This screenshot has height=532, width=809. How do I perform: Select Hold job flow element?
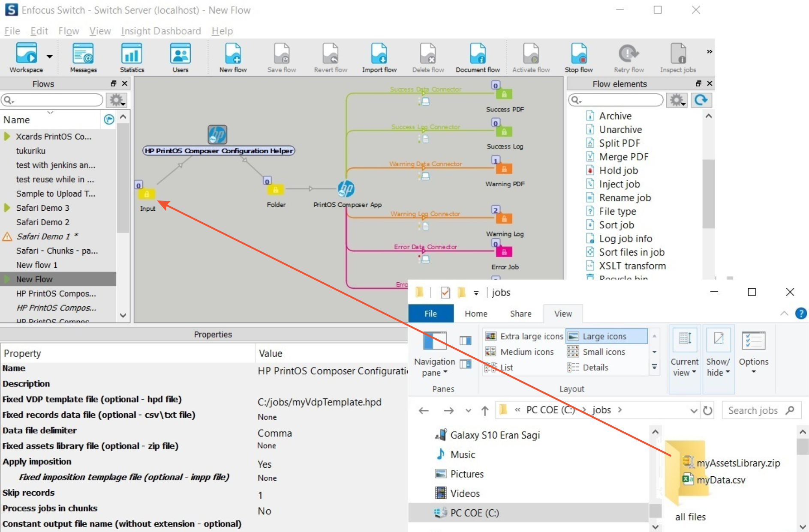[618, 170]
